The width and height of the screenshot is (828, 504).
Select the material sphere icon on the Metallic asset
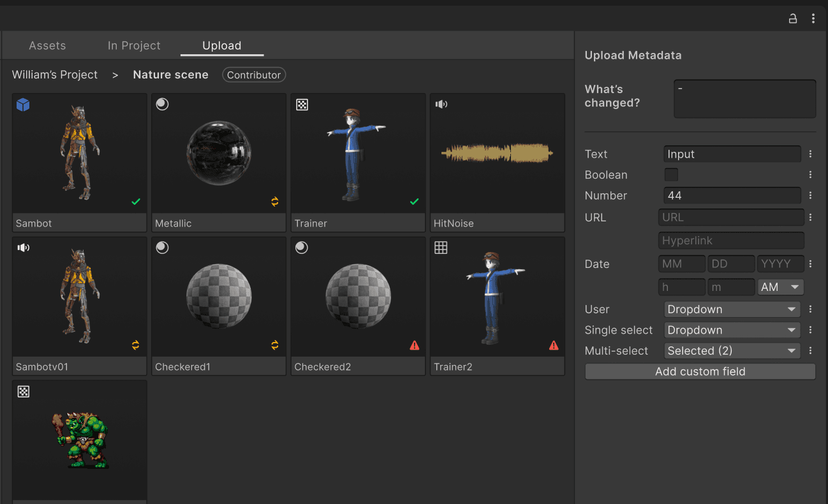pos(162,104)
